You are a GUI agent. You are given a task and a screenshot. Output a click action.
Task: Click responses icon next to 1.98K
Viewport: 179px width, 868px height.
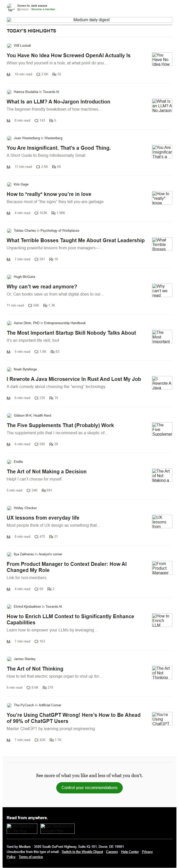(53, 213)
